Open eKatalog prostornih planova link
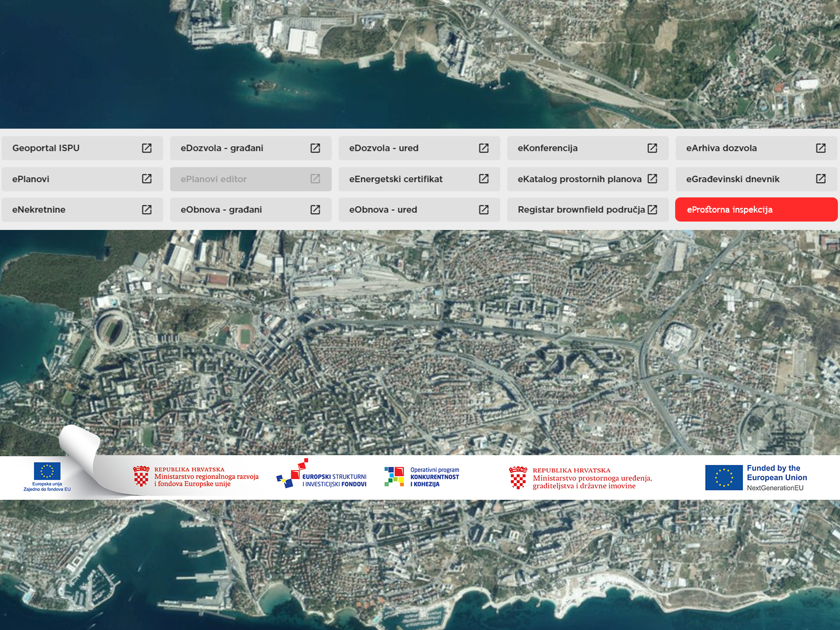840x630 pixels. [x=580, y=179]
